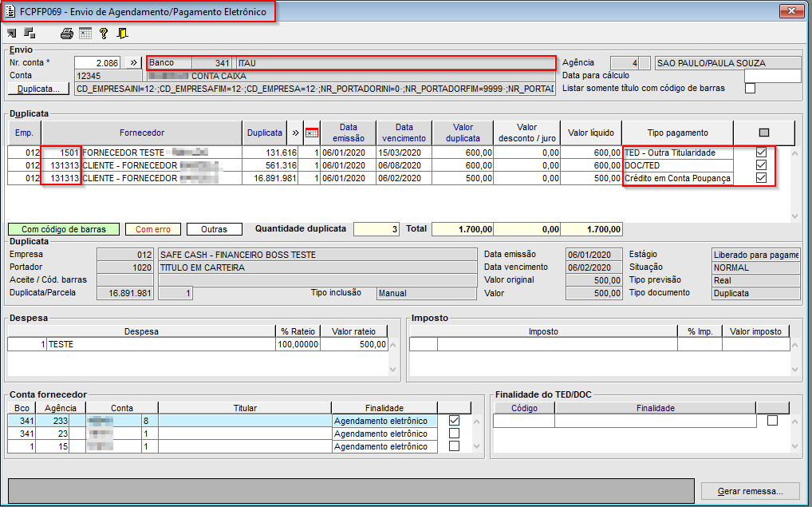Click the Conta fornecedor scroll down arrow
812x507 pixels.
476,446
